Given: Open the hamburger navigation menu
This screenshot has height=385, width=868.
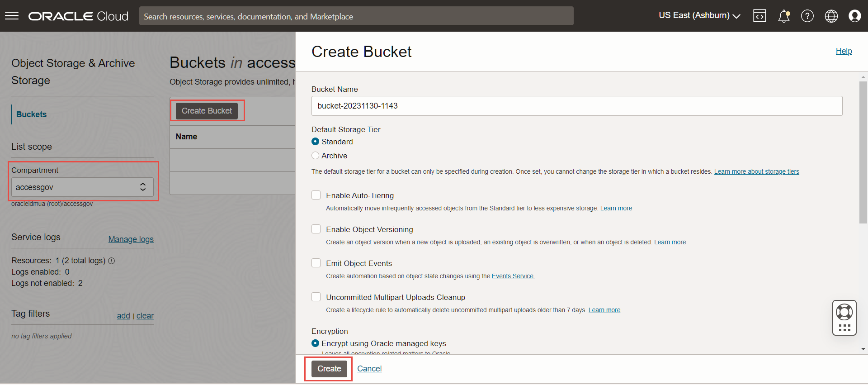Looking at the screenshot, I should coord(12,16).
